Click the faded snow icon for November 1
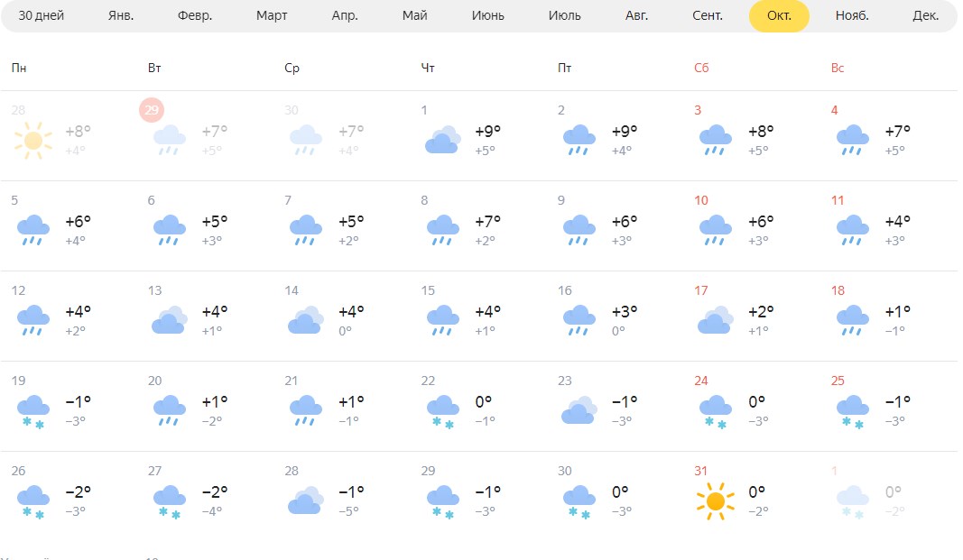The width and height of the screenshot is (963, 560). pyautogui.click(x=852, y=501)
